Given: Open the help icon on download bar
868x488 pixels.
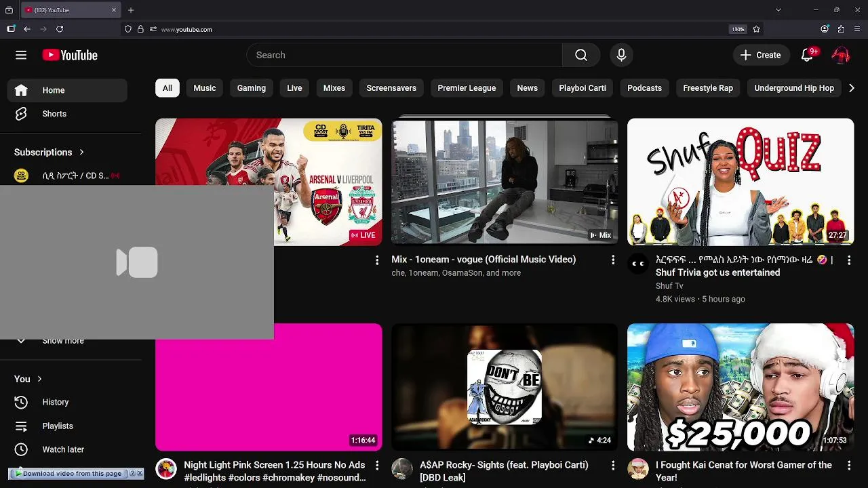Looking at the screenshot, I should click(133, 474).
